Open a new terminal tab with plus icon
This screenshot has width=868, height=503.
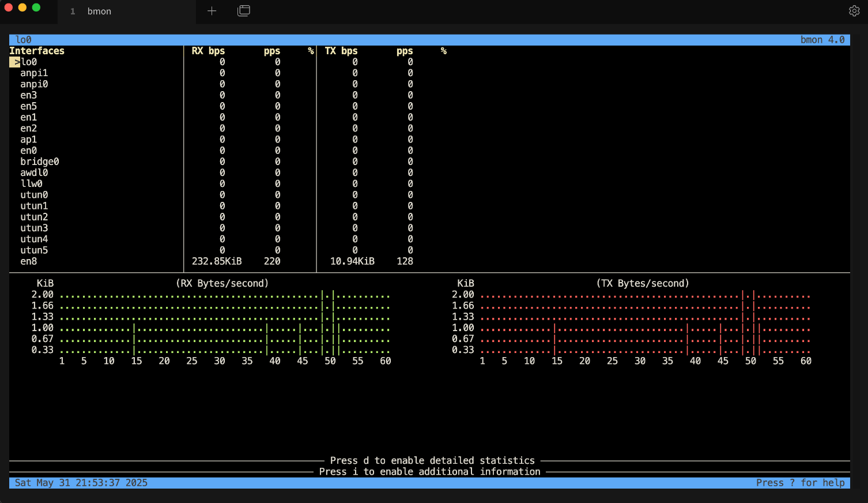[x=212, y=11]
